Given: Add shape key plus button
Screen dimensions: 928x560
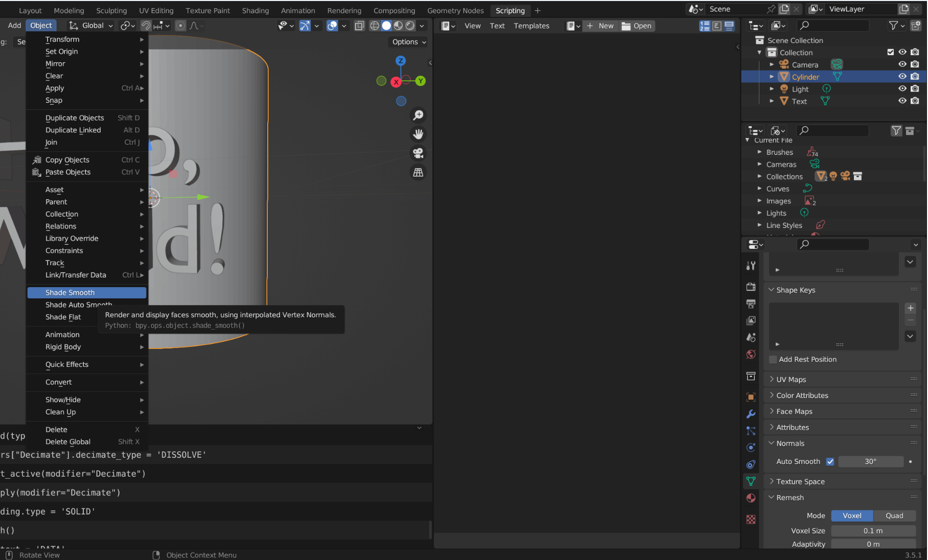Looking at the screenshot, I should pyautogui.click(x=910, y=308).
